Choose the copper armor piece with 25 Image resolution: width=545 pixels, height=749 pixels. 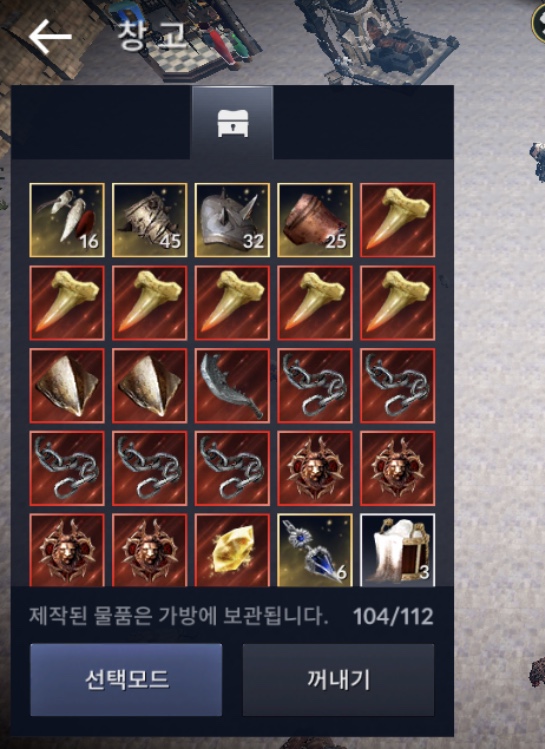(x=315, y=220)
